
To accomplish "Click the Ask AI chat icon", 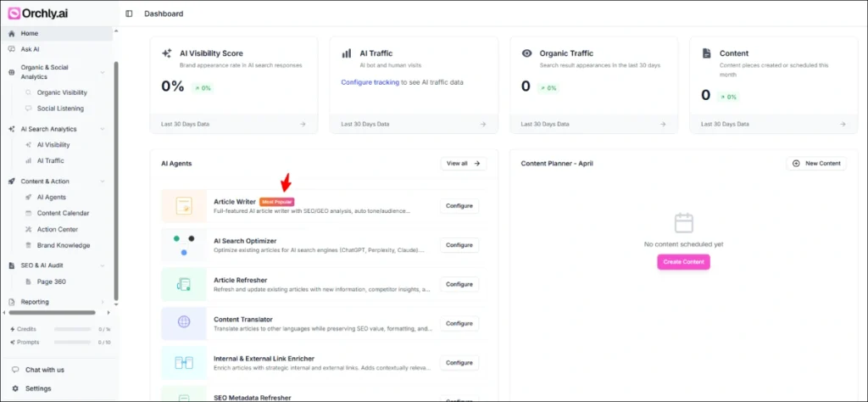I will pyautogui.click(x=12, y=48).
